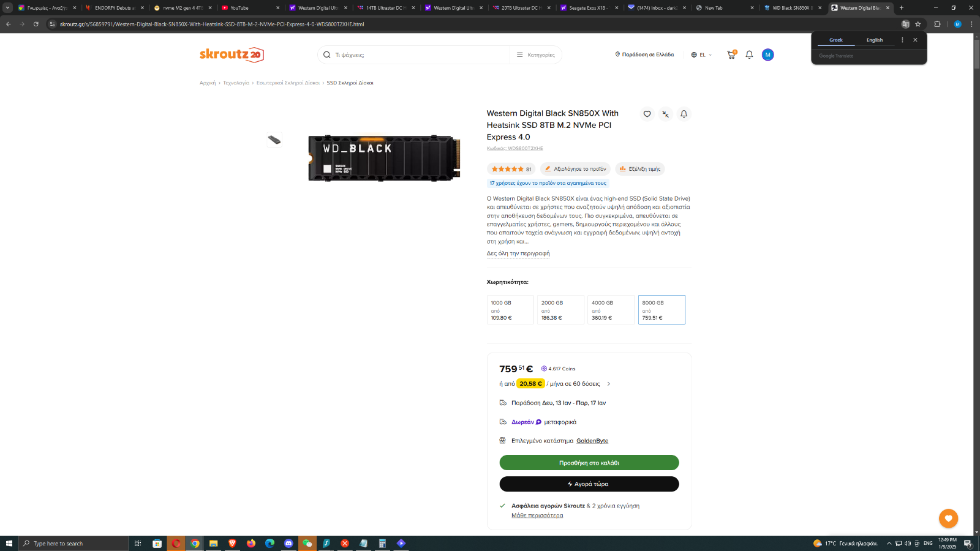Switch to the YouTube browser tab
The image size is (980, 551).
point(250,8)
